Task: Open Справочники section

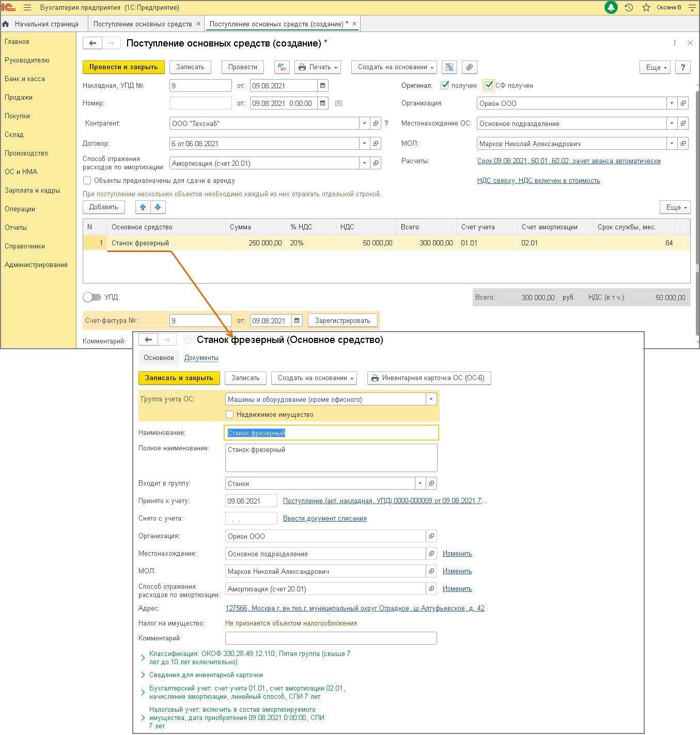Action: (x=25, y=246)
